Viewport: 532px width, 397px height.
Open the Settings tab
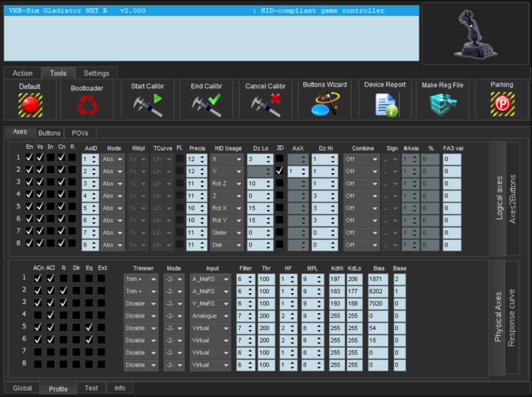tap(97, 73)
